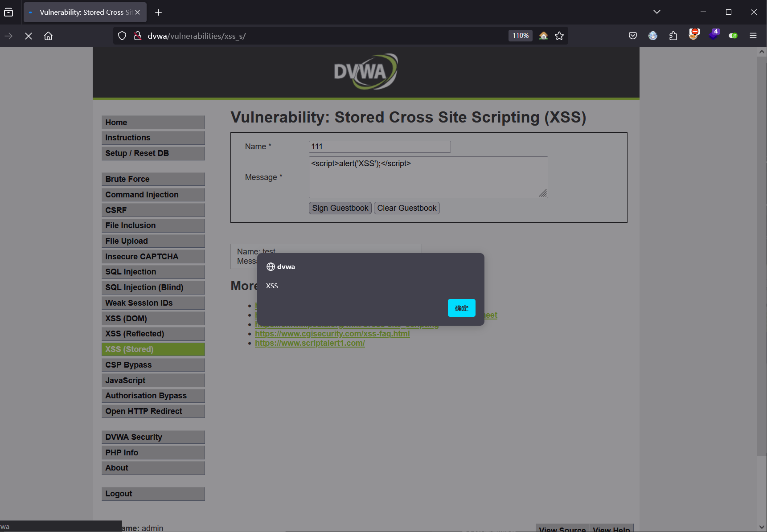Open the CSRF vulnerability page
Viewport: 767px width, 532px height.
click(x=153, y=210)
